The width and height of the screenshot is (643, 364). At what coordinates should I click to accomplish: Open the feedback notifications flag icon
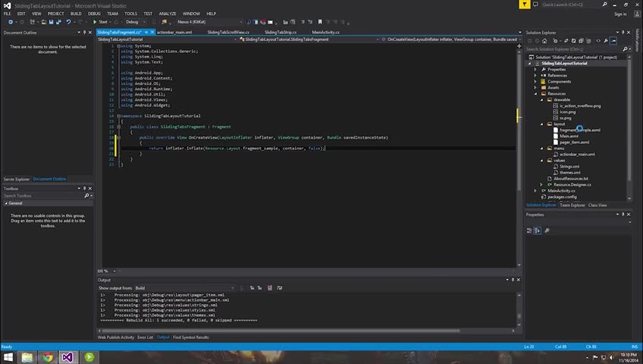click(525, 5)
